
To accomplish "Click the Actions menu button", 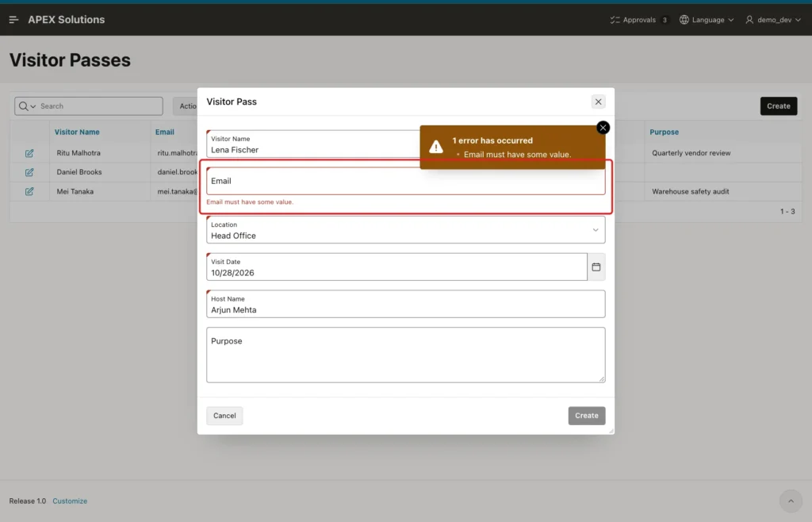I will click(185, 106).
